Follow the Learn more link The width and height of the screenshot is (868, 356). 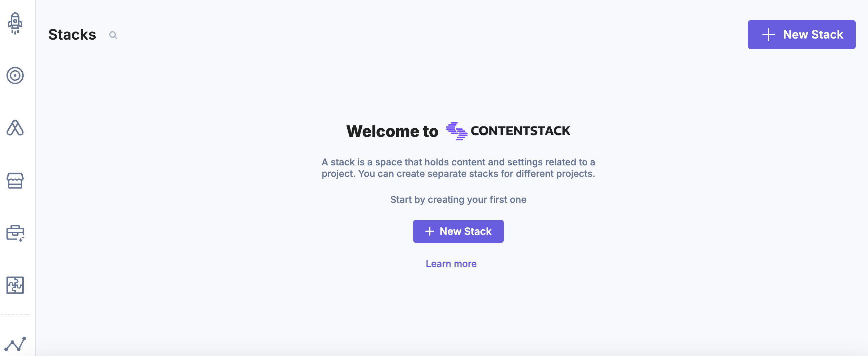pyautogui.click(x=451, y=264)
